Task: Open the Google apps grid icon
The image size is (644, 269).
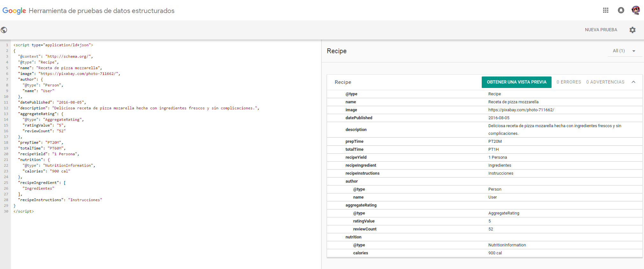Action: coord(606,10)
